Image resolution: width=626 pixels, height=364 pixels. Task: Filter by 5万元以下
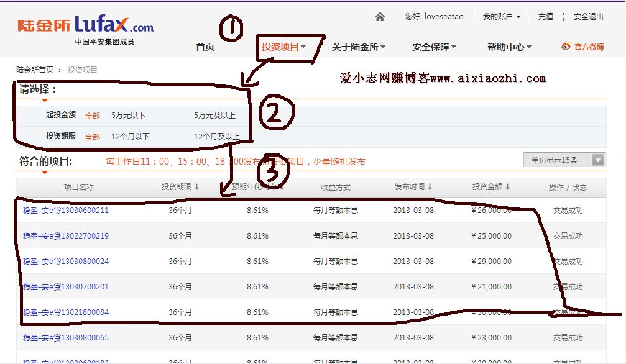coord(129,116)
